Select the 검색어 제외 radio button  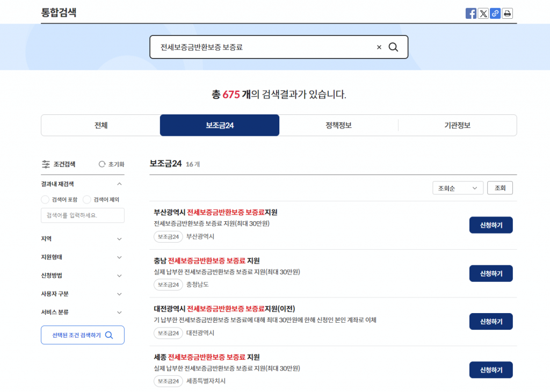pyautogui.click(x=87, y=200)
